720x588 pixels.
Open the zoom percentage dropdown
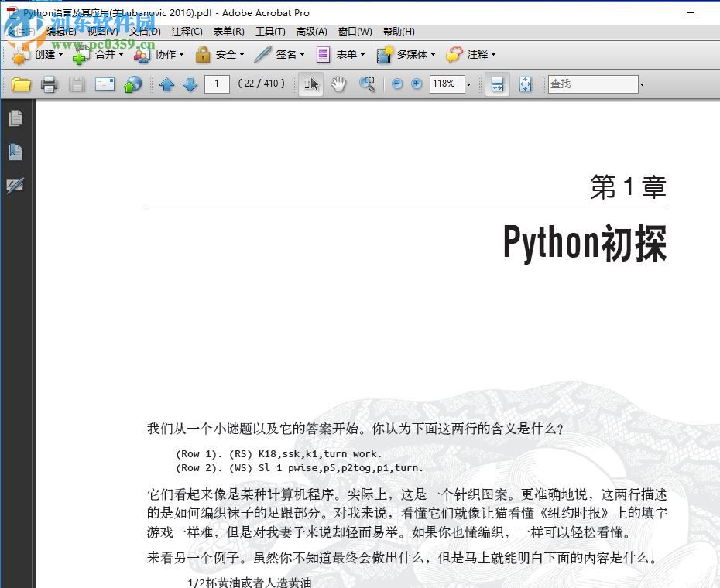click(468, 84)
